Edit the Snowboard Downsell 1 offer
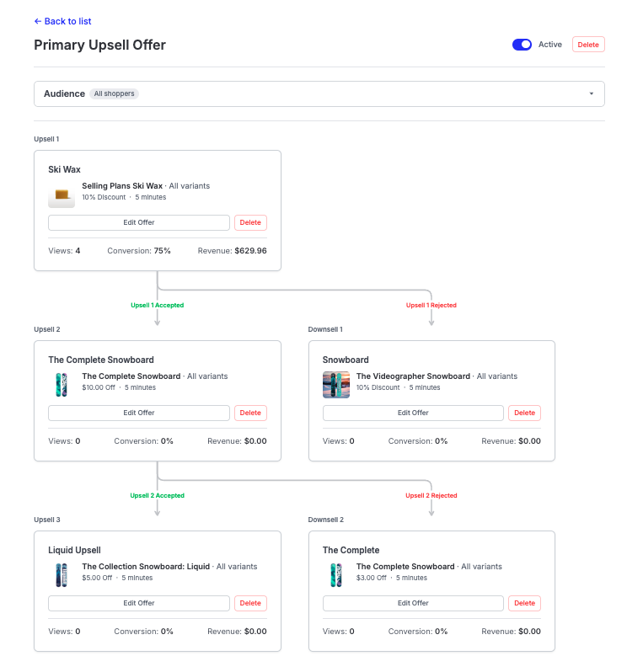Screen dimensions: 627x672 (x=413, y=413)
